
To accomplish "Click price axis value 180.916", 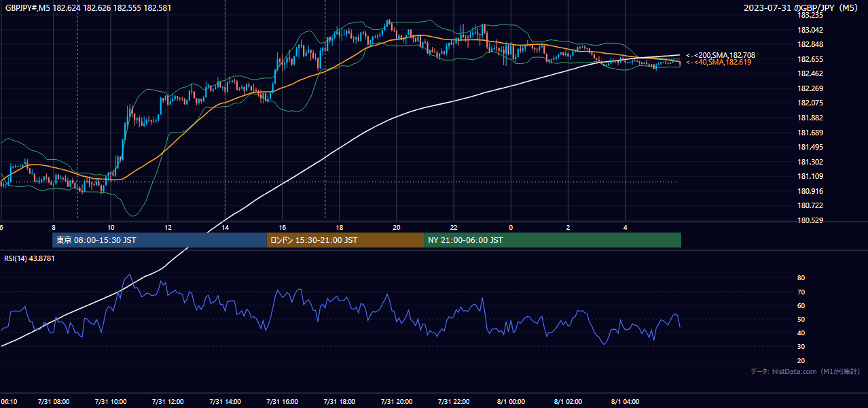I will coord(810,191).
